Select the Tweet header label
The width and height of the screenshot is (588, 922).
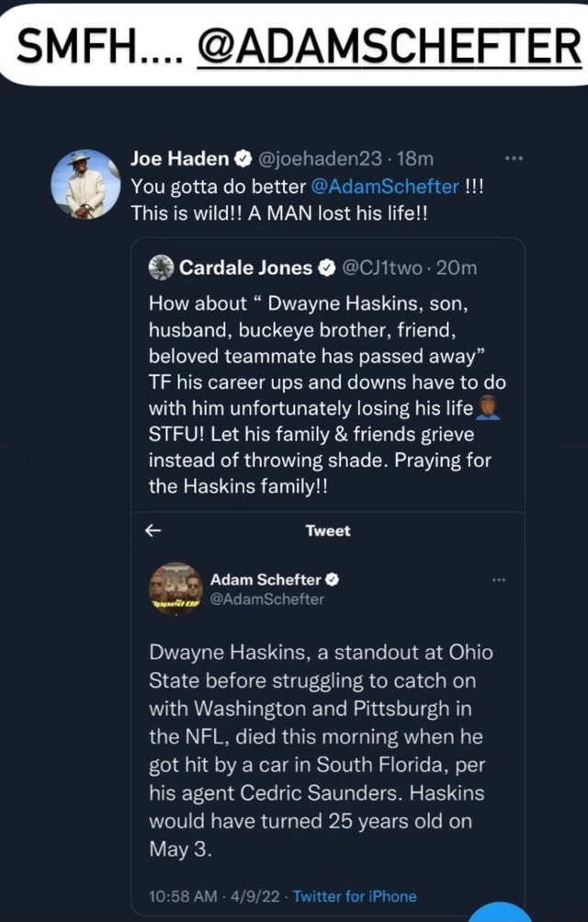tap(328, 529)
